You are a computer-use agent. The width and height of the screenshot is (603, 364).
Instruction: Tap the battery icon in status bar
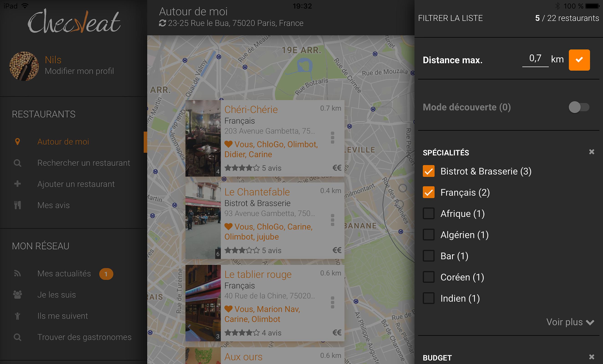pos(593,6)
